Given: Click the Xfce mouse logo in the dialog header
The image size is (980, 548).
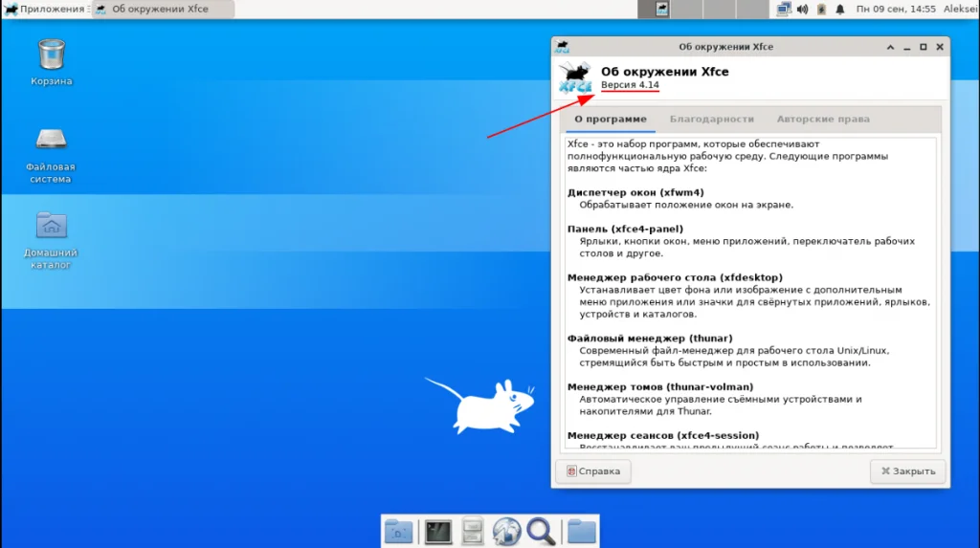Looking at the screenshot, I should coord(575,77).
